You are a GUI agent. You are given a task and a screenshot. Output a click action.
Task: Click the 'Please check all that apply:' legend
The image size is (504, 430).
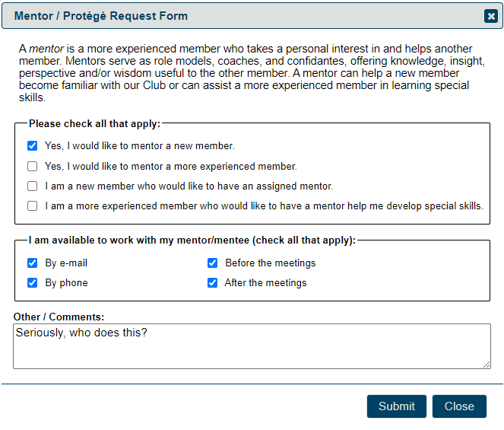click(x=94, y=124)
